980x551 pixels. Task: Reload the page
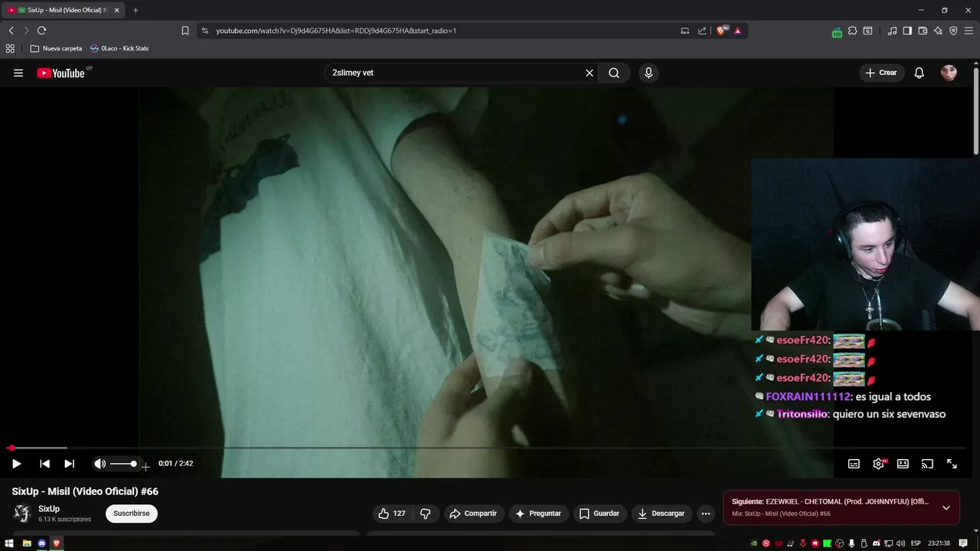41,31
